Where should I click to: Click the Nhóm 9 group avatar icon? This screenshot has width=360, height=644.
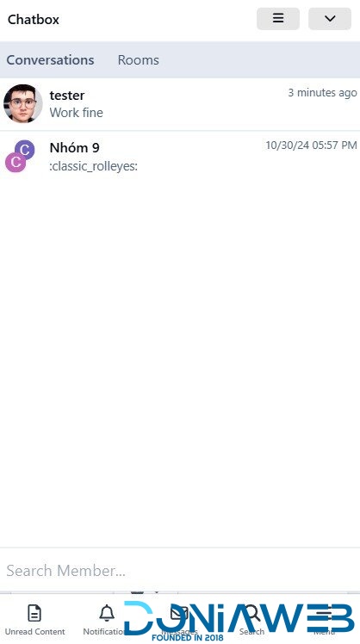(x=20, y=156)
